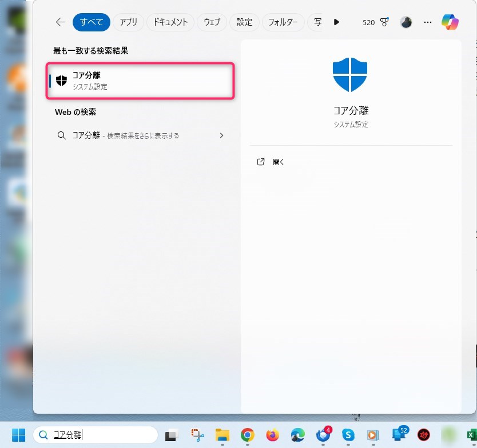
Task: Open the three-dot more options menu
Action: pos(428,22)
